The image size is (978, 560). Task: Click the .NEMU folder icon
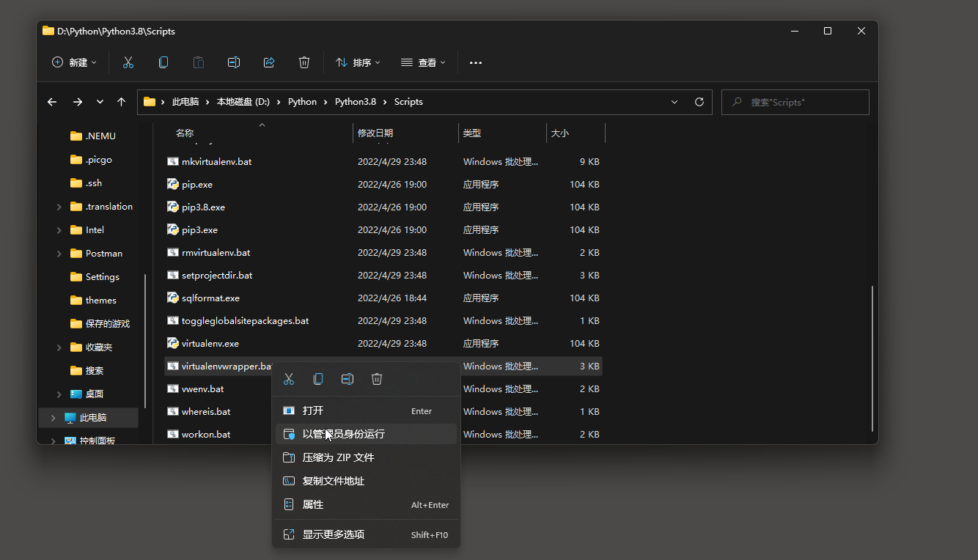(76, 136)
